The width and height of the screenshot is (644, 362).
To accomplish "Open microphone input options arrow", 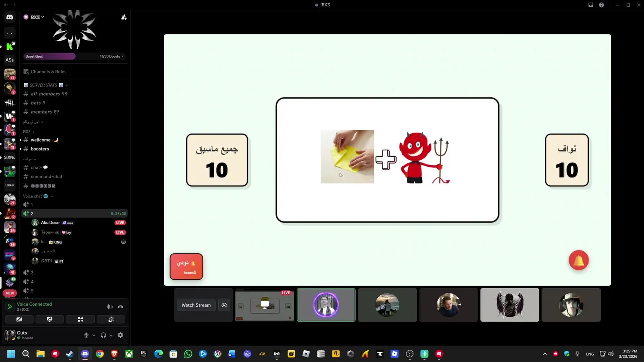I will [93, 335].
